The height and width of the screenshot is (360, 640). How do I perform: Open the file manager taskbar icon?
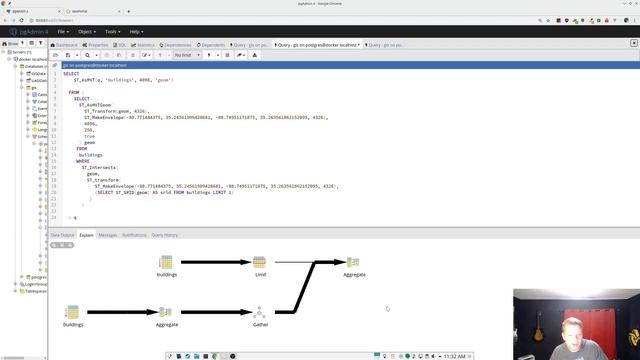coord(197,356)
